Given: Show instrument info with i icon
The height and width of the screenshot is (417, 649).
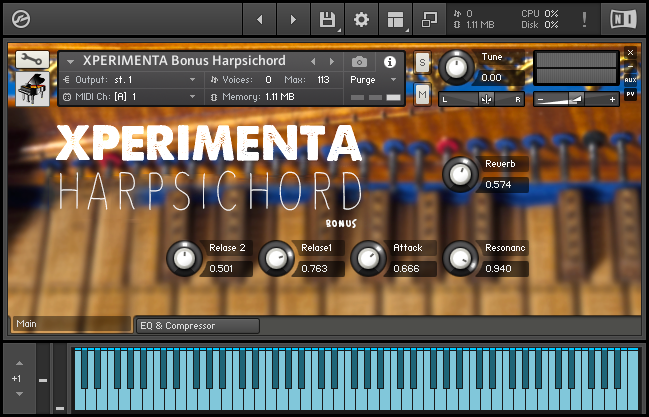Looking at the screenshot, I should (389, 62).
